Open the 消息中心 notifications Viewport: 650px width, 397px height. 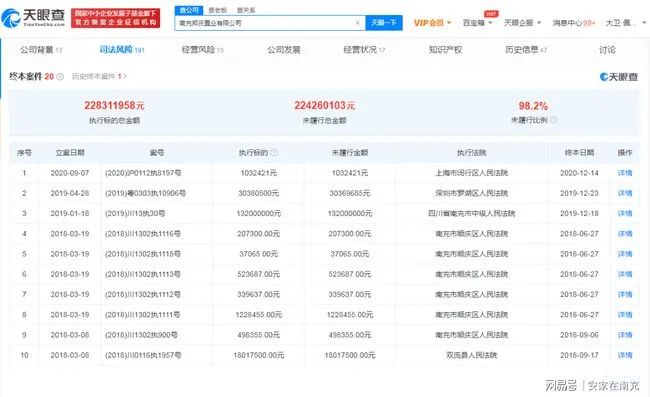pos(573,23)
